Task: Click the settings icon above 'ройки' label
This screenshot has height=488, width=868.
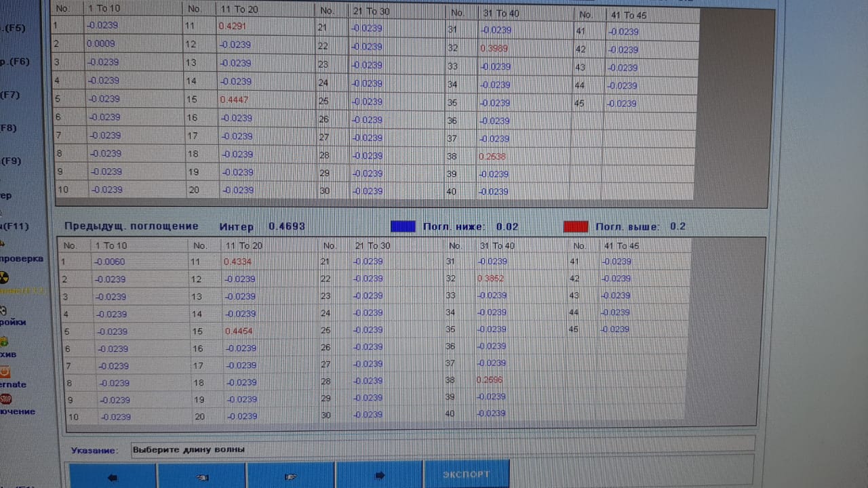Action: [x=3, y=310]
